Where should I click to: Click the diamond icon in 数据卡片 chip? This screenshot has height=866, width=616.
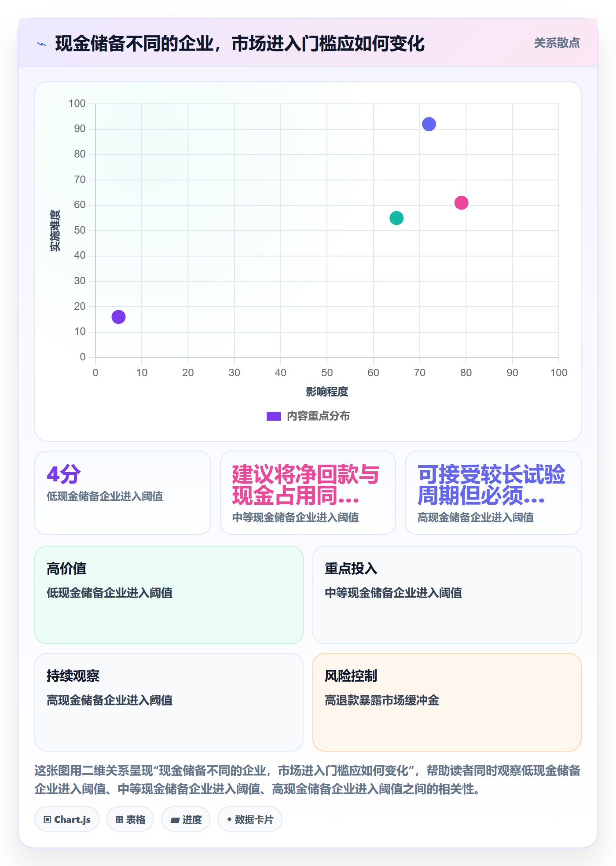pos(229,819)
